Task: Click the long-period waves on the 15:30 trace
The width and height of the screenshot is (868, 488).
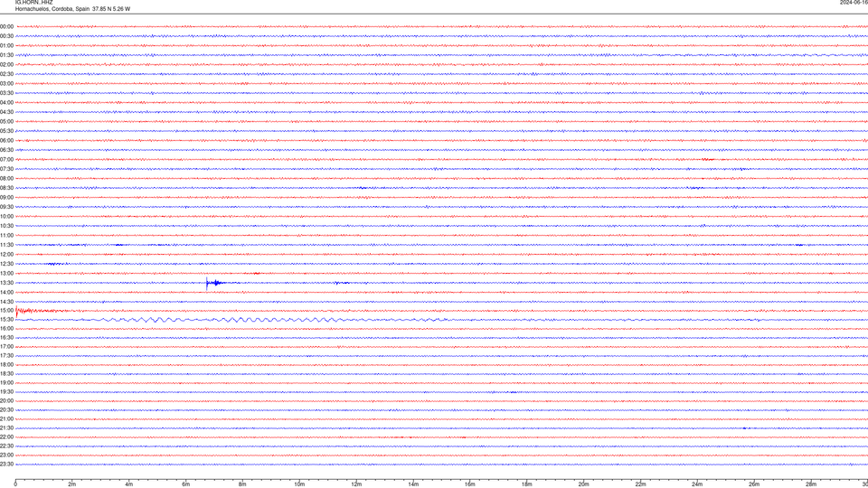Action: tap(222, 320)
